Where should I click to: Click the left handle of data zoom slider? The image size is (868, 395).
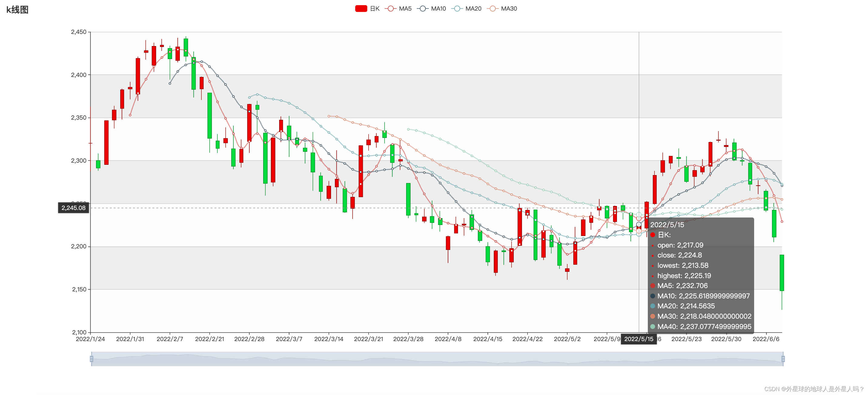(91, 359)
